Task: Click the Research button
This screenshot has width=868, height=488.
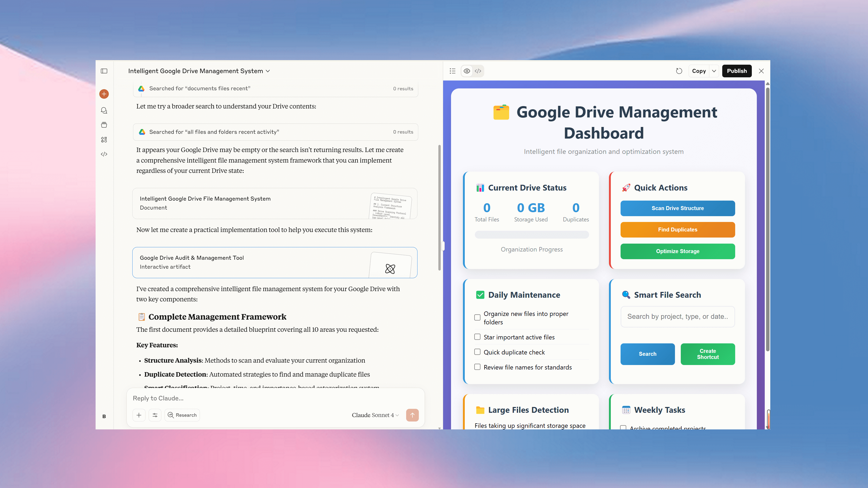Action: pyautogui.click(x=182, y=415)
